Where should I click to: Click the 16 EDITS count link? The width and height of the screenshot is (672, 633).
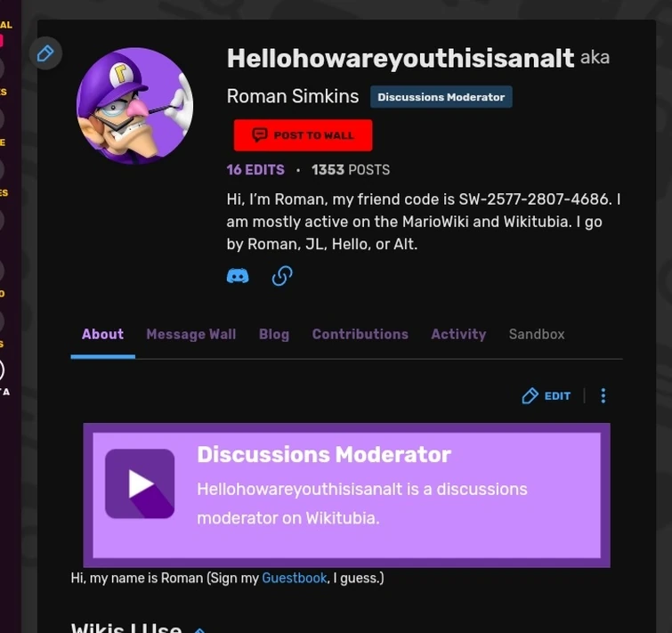click(255, 170)
